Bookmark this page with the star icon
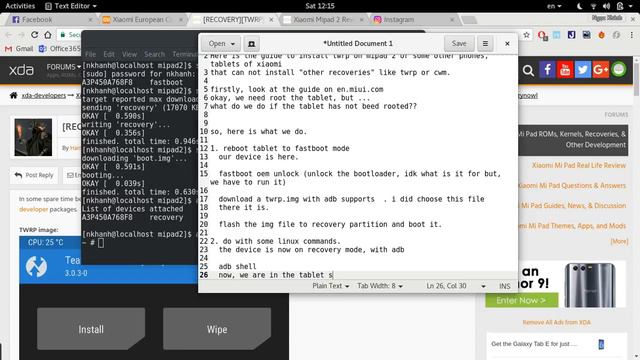The width and height of the screenshot is (640, 360). tap(527, 36)
